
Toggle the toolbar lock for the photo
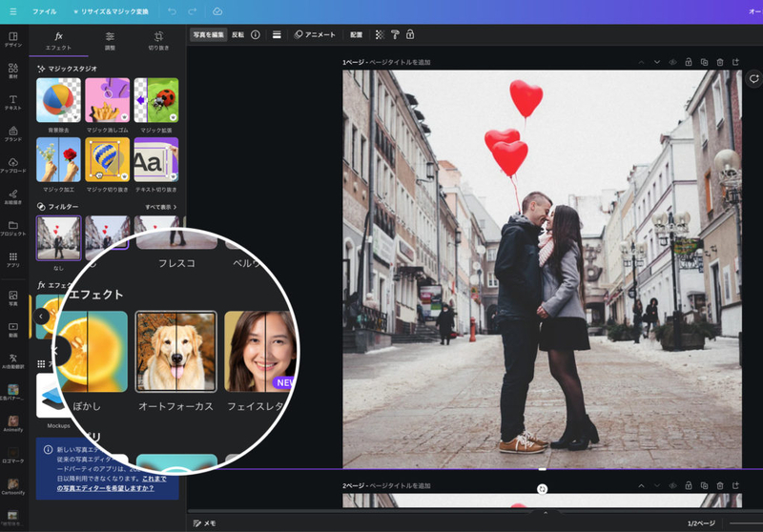tap(410, 34)
